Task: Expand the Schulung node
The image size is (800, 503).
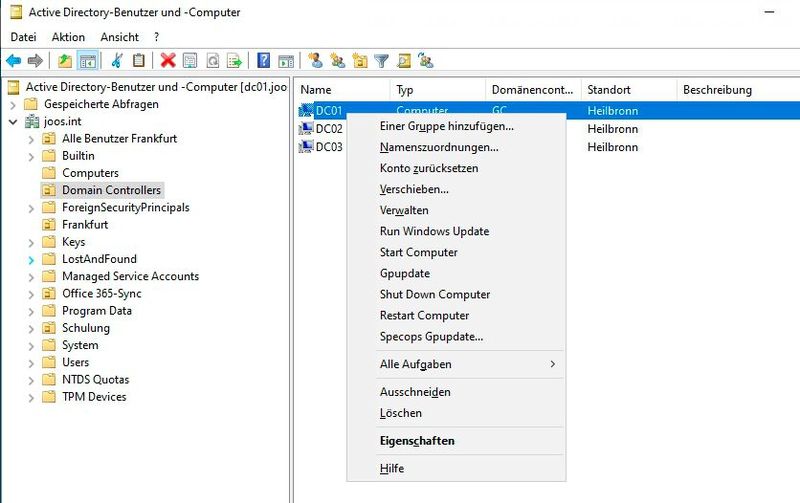Action: pos(31,329)
